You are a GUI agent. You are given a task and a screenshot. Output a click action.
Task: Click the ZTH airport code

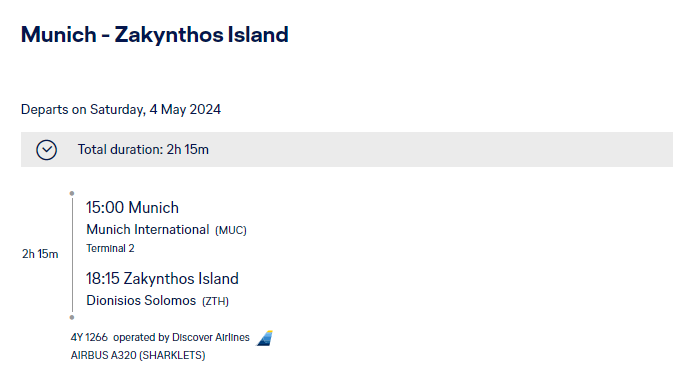[x=215, y=301]
